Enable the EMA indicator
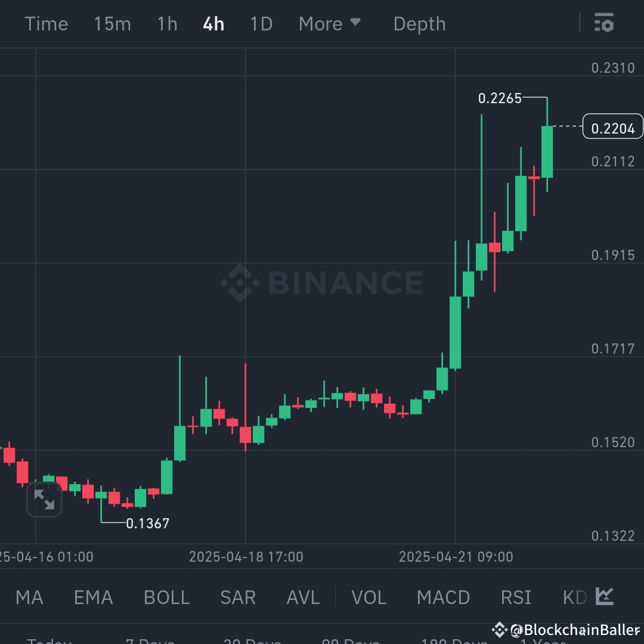This screenshot has height=644, width=644. tap(93, 597)
